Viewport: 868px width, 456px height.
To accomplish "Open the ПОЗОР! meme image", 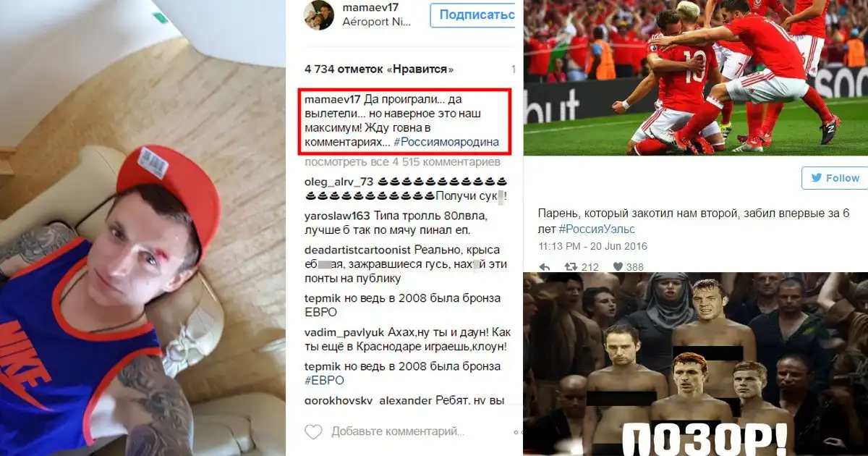I will (x=695, y=364).
